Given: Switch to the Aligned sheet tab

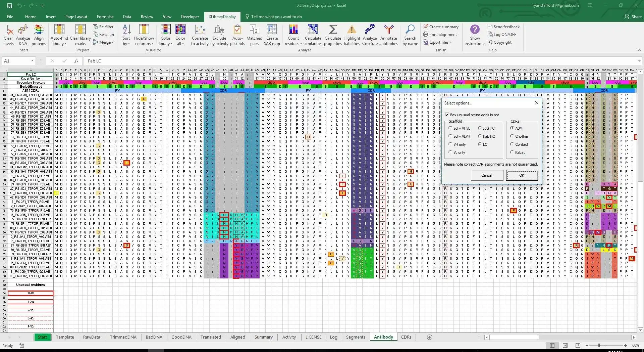Looking at the screenshot, I should click(238, 337).
